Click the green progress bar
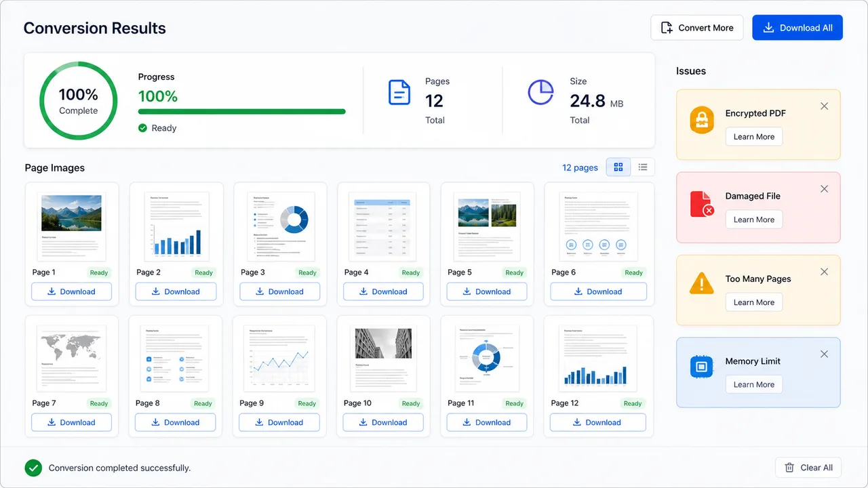868x488 pixels. point(241,112)
